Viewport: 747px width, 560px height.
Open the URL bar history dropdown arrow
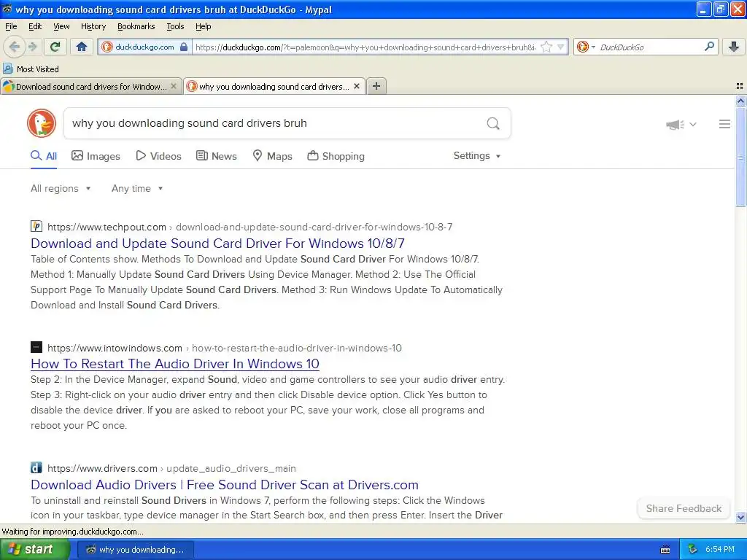(561, 47)
